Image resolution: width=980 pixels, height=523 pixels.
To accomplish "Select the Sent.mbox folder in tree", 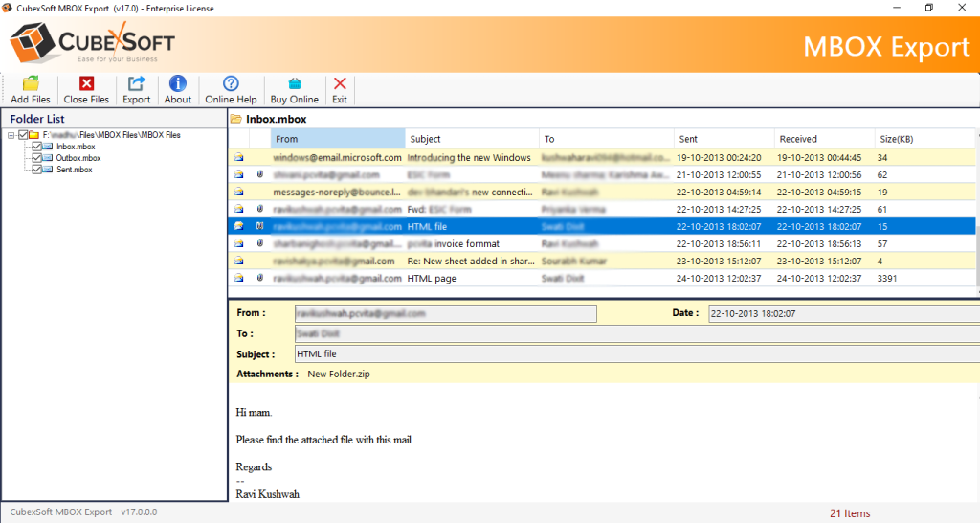I will pos(74,170).
